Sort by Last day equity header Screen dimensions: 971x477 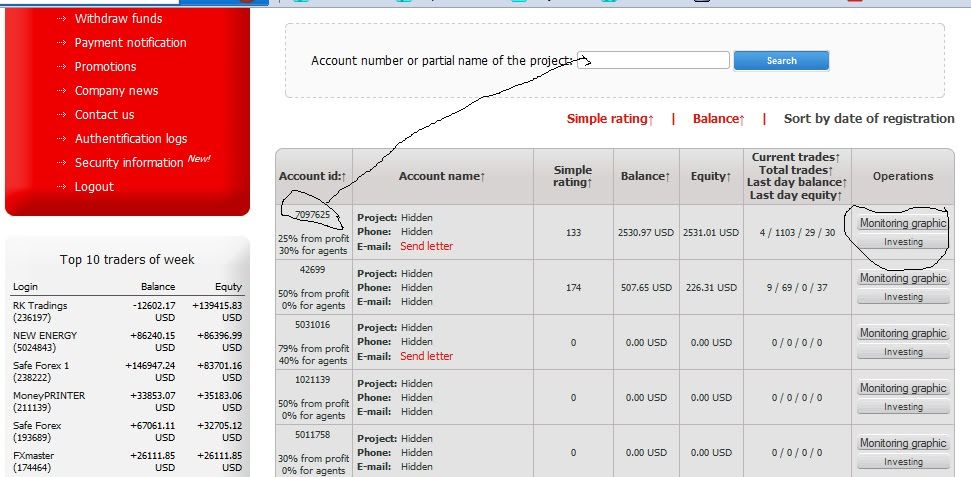click(x=796, y=195)
